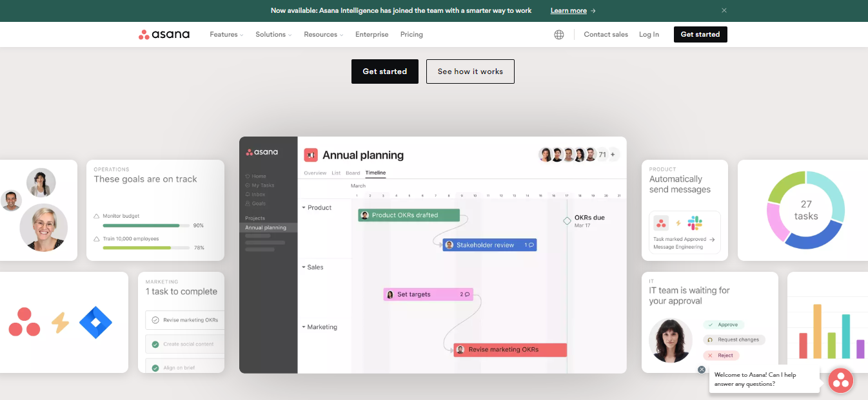Image resolution: width=868 pixels, height=400 pixels.
Task: Click the Revise marketing OKRs timeline bar
Action: [510, 350]
